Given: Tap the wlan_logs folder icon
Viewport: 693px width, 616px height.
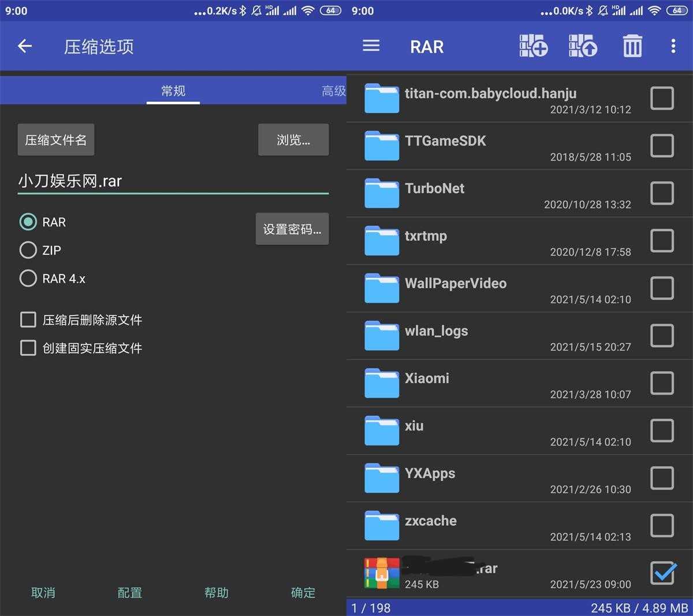Looking at the screenshot, I should coord(382,336).
